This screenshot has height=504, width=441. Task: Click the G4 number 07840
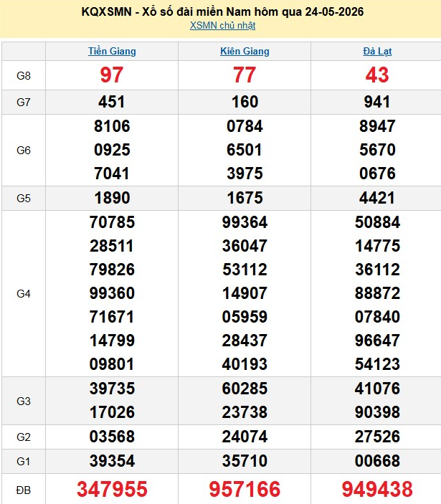pyautogui.click(x=377, y=317)
